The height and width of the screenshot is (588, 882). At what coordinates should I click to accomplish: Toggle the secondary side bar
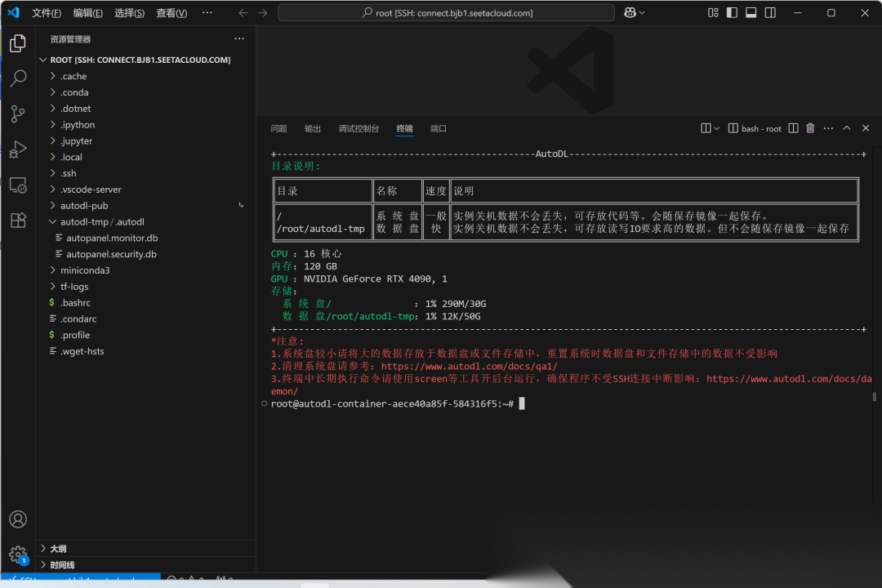(770, 12)
